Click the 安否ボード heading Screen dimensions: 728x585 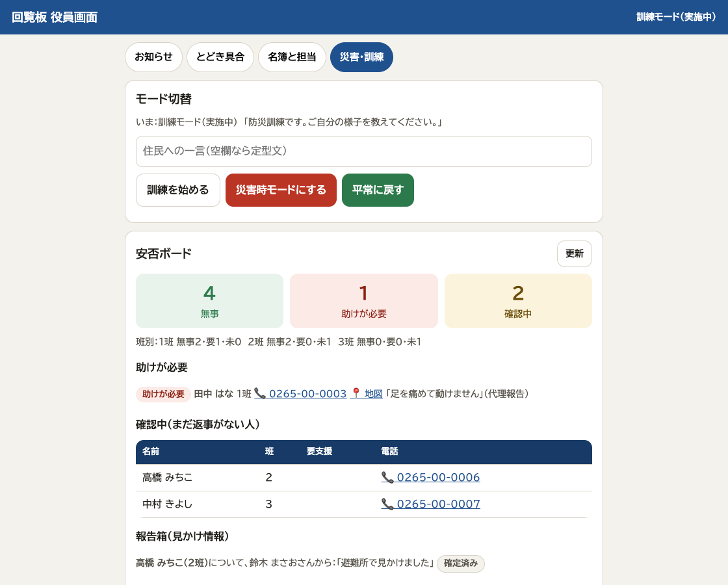click(163, 253)
